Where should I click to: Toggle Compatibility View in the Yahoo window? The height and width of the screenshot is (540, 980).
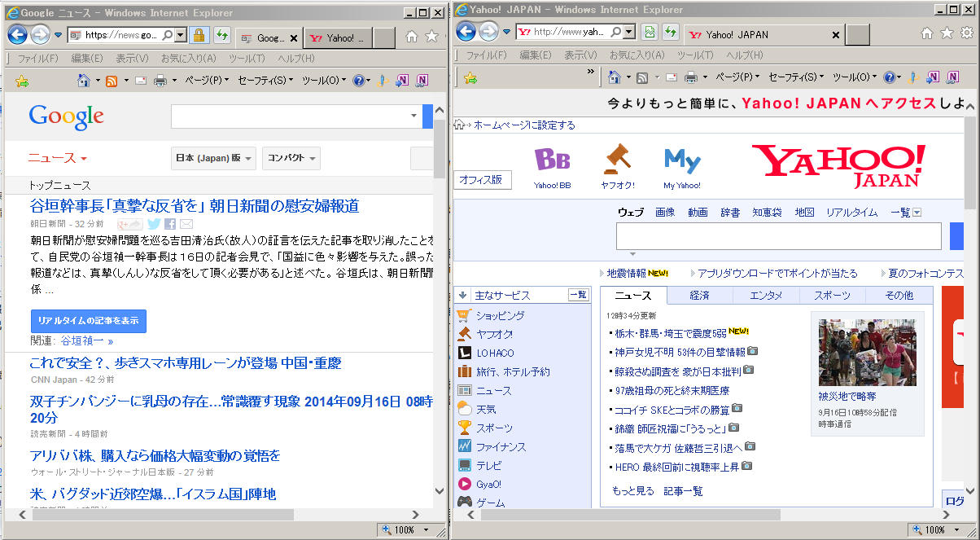[650, 33]
